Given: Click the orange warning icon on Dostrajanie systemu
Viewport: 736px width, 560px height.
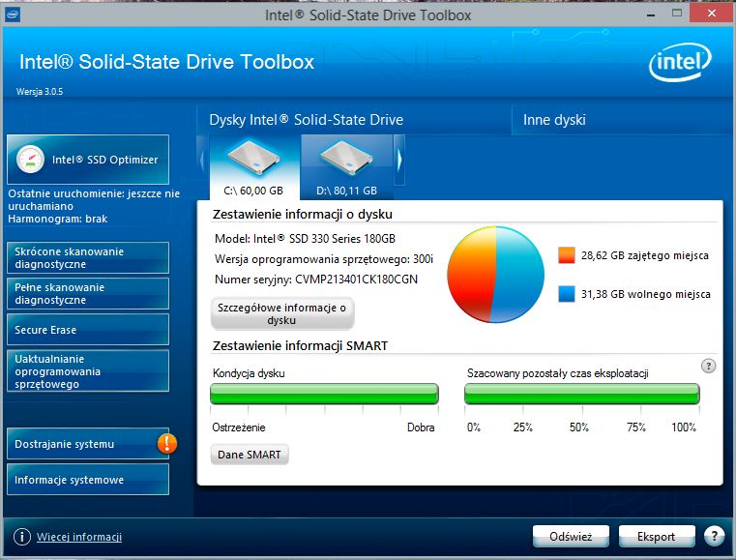Looking at the screenshot, I should (167, 443).
